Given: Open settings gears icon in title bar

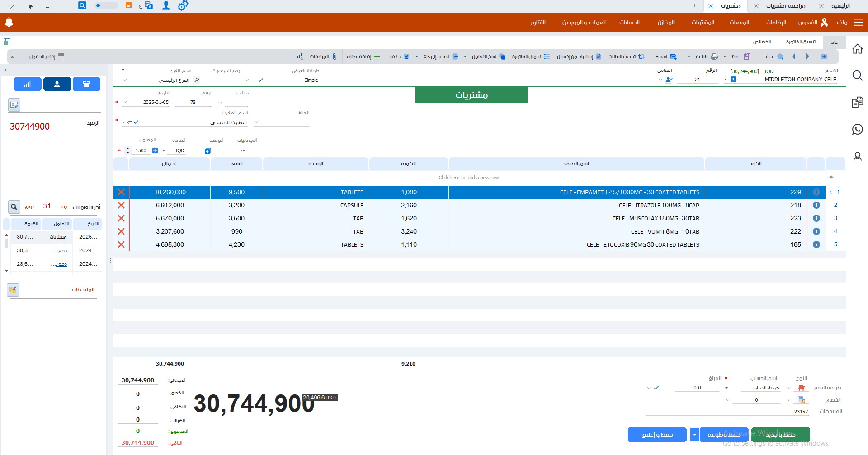Looking at the screenshot, I should point(183,6).
